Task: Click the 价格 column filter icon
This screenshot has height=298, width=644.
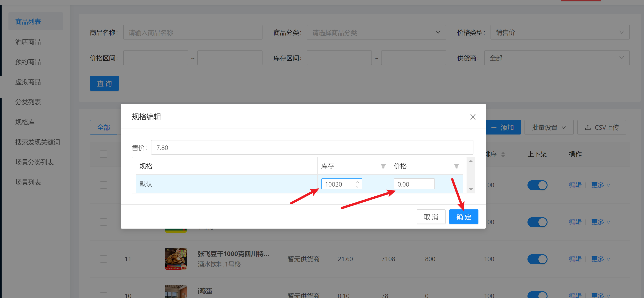Action: 456,166
